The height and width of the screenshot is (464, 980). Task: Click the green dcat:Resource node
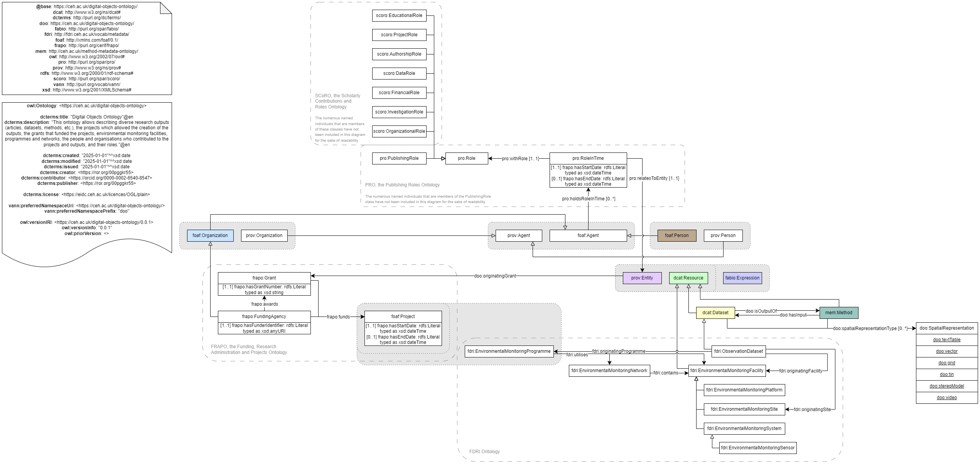click(x=688, y=278)
